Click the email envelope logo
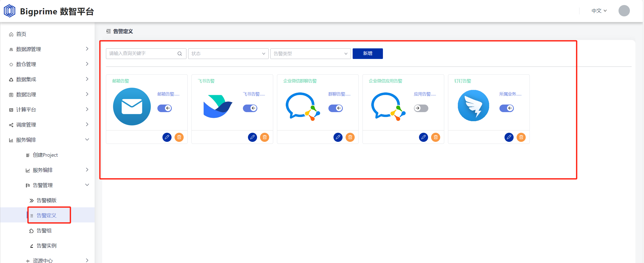644x263 pixels. pyautogui.click(x=132, y=106)
